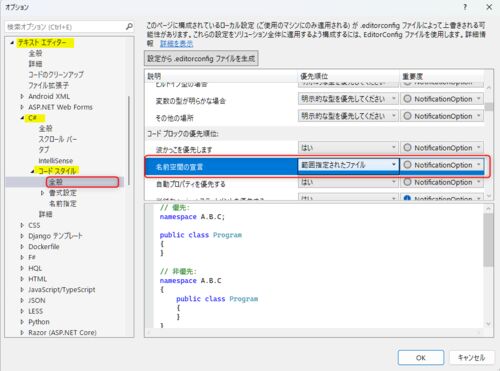Click the settings list vertical scrollbar thumb
The image size is (500, 371).
point(489,107)
